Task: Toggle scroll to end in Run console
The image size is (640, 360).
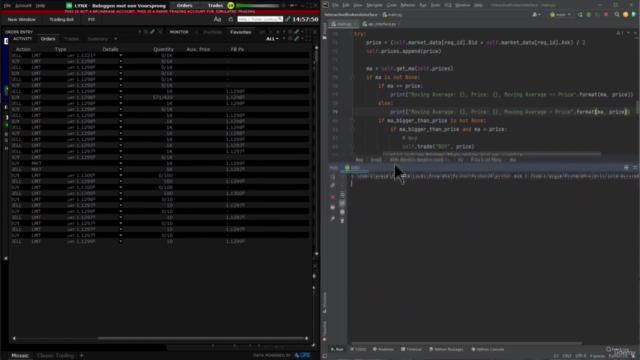Action: point(342,203)
